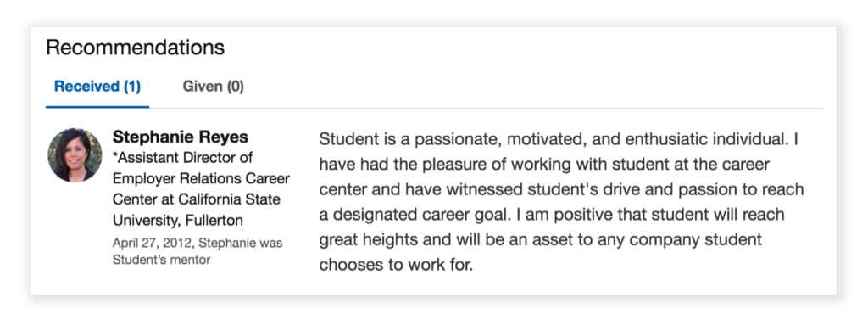
Task: Switch to the Given (0) tab
Action: point(213,87)
